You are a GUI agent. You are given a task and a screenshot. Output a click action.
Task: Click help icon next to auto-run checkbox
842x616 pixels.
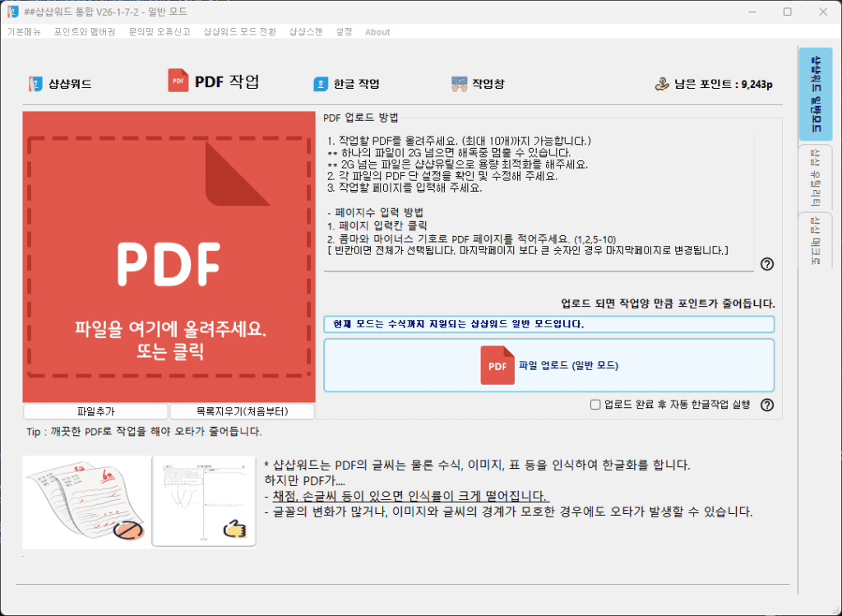[x=766, y=405]
